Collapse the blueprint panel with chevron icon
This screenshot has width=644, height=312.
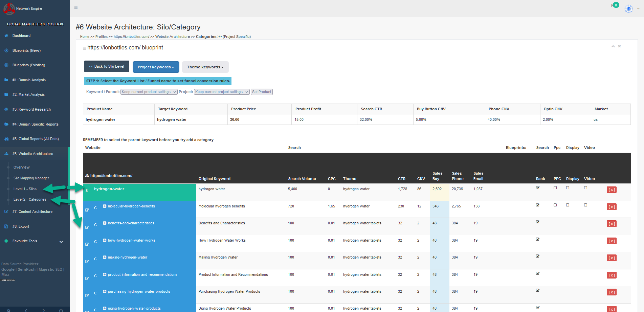click(x=613, y=46)
